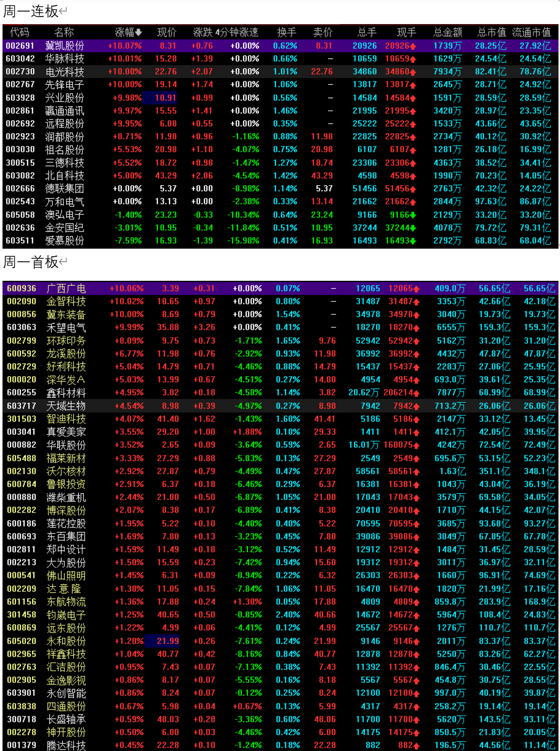This screenshot has height=751, width=560.
Task: Click 神开股份 stock name
Action: tap(66, 733)
